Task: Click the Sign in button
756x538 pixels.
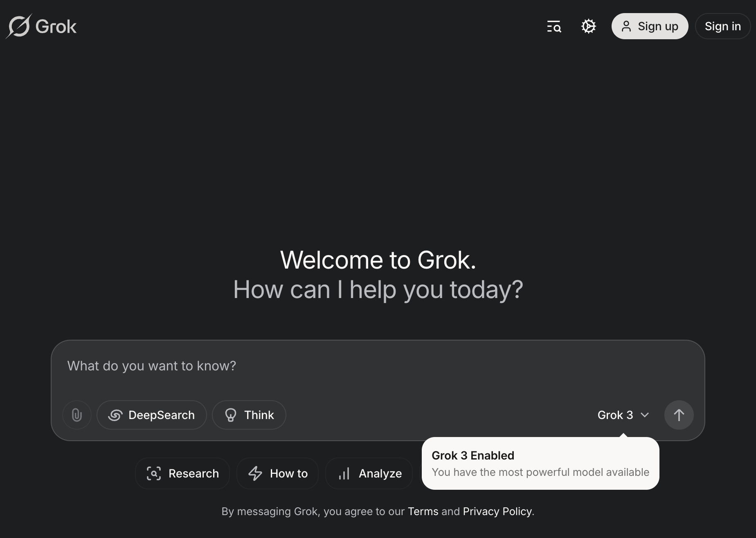Action: point(723,26)
